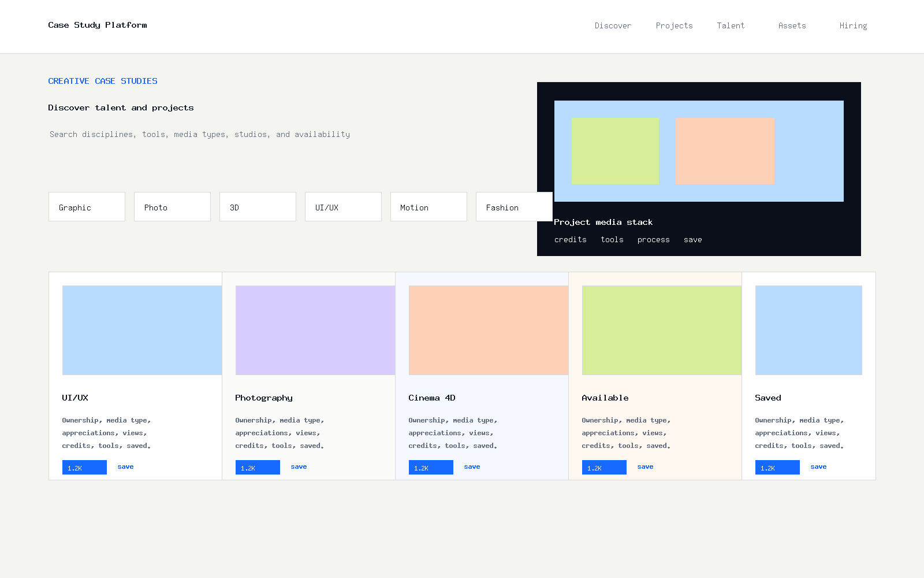924x578 pixels.
Task: Click save link on the Saved card
Action: pos(818,466)
